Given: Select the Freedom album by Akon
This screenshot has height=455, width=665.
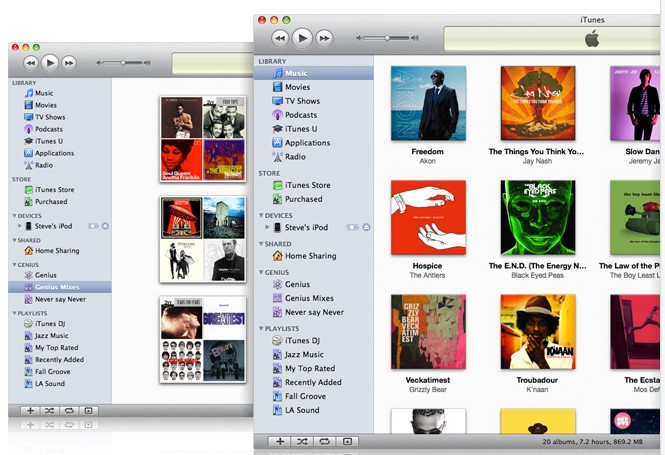Looking at the screenshot, I should pyautogui.click(x=428, y=103).
